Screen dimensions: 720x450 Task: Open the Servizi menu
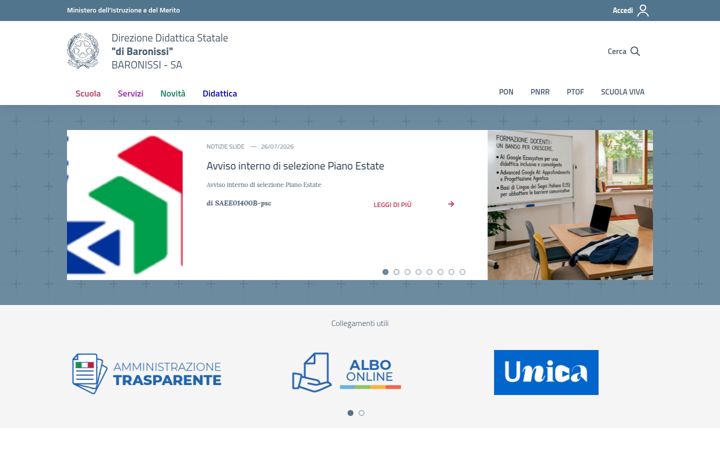130,94
